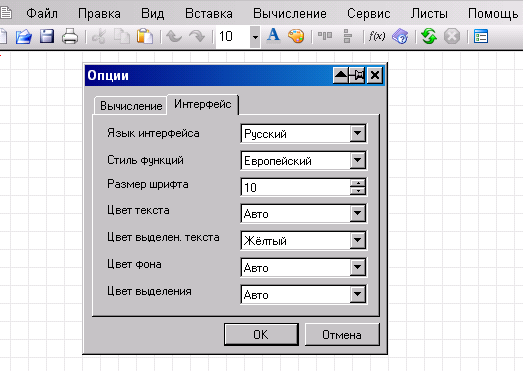Redo action using toolbar arrow
Image resolution: width=523 pixels, height=371 pixels.
pos(197,36)
